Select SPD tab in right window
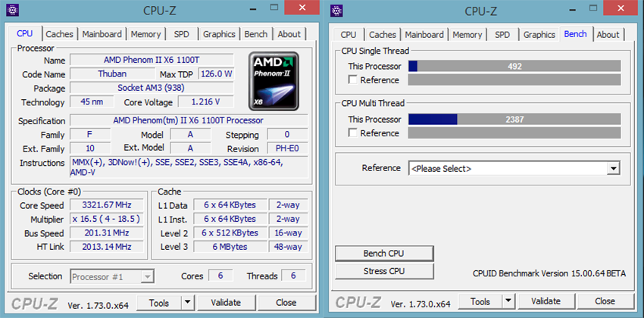This screenshot has height=318, width=644. click(x=502, y=35)
